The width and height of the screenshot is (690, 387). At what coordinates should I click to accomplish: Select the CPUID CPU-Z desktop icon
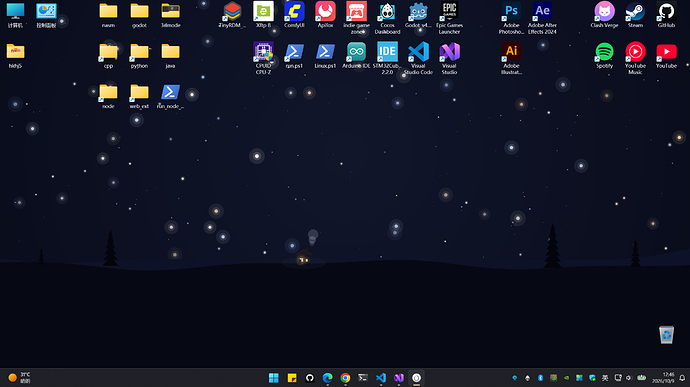pos(263,58)
